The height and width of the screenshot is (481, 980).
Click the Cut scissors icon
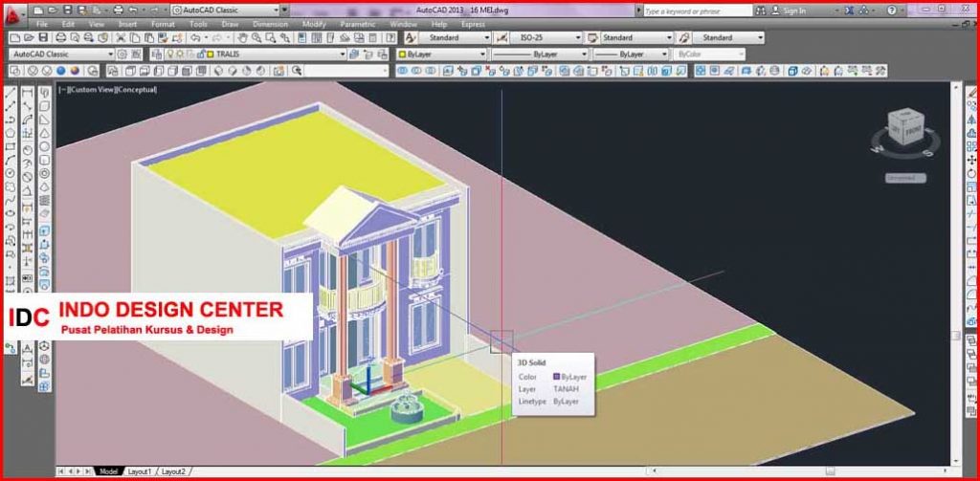click(x=121, y=38)
